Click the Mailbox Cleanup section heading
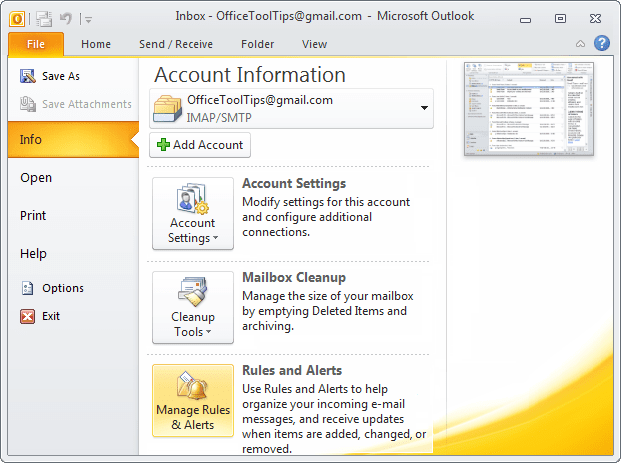This screenshot has width=621, height=463. click(294, 277)
